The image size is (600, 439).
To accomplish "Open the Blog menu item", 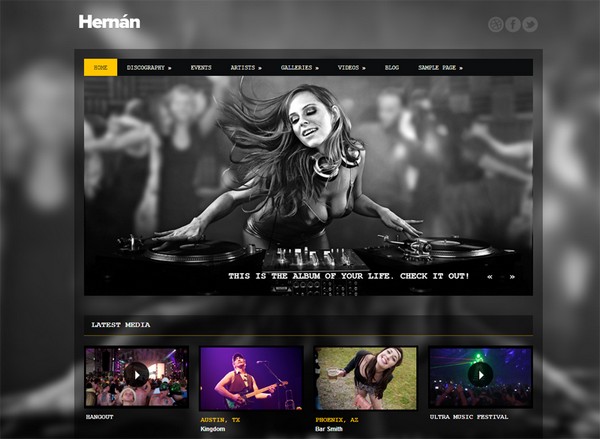I will pos(392,68).
